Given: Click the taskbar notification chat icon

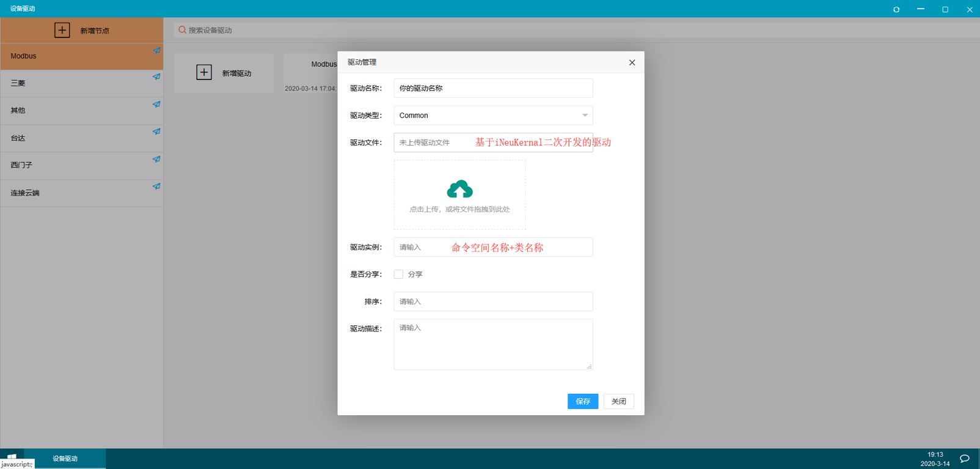Looking at the screenshot, I should tap(965, 459).
